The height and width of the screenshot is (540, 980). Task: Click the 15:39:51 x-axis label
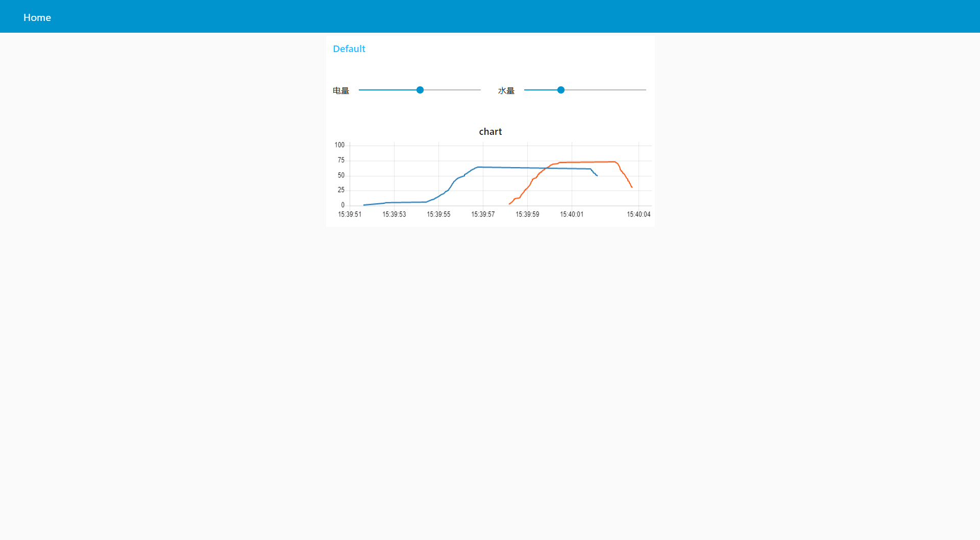[x=349, y=214]
